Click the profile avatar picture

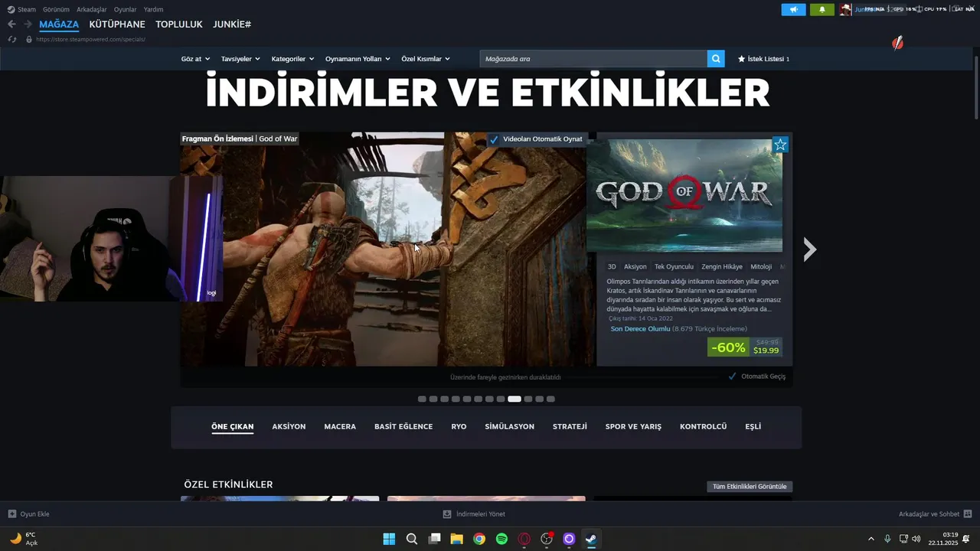[845, 9]
